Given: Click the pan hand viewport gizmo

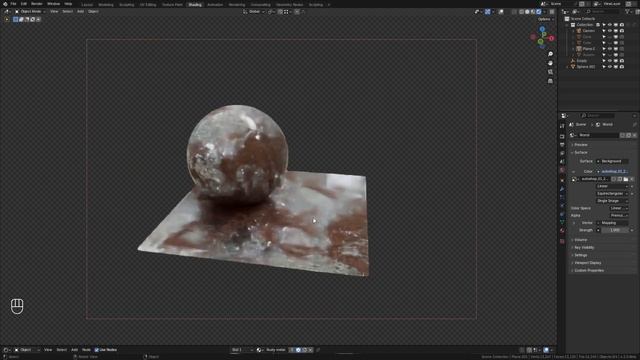Looking at the screenshot, I should coord(550,63).
